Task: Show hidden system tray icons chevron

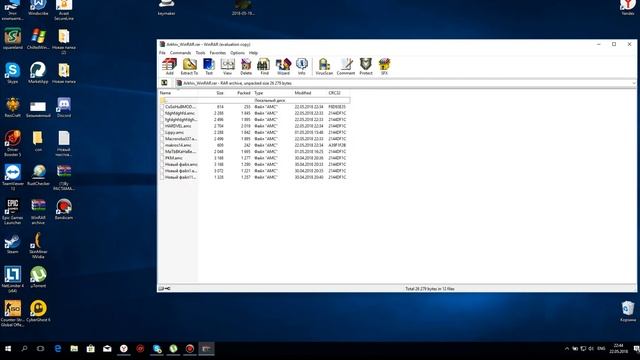Action: point(567,349)
